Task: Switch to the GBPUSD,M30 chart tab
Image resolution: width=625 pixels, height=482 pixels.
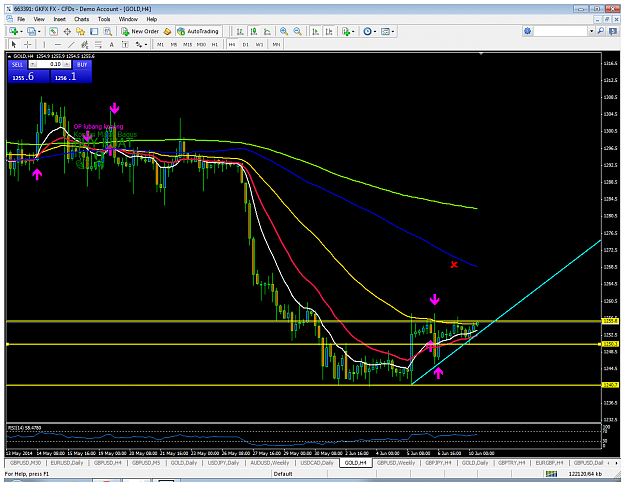Action: (25, 463)
